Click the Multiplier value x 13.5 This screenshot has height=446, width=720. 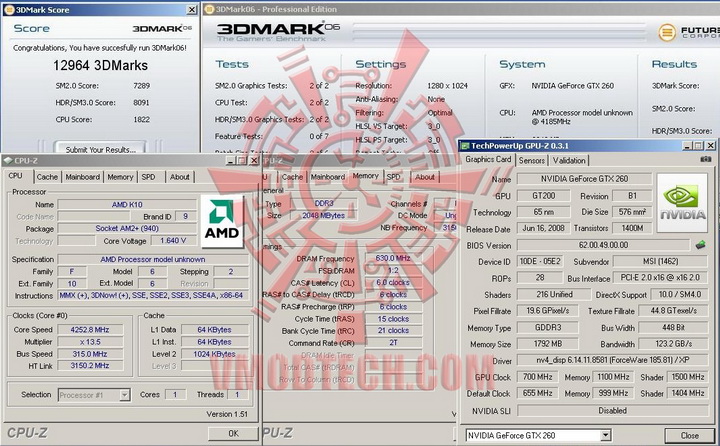point(90,342)
